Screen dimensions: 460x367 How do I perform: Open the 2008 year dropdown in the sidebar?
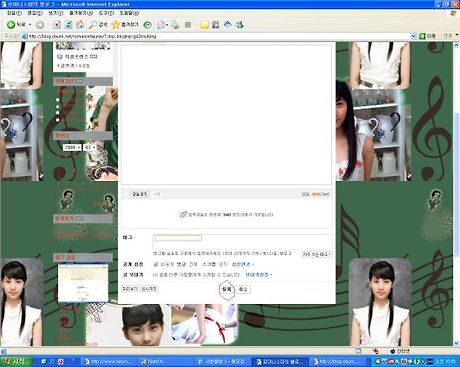coord(72,147)
